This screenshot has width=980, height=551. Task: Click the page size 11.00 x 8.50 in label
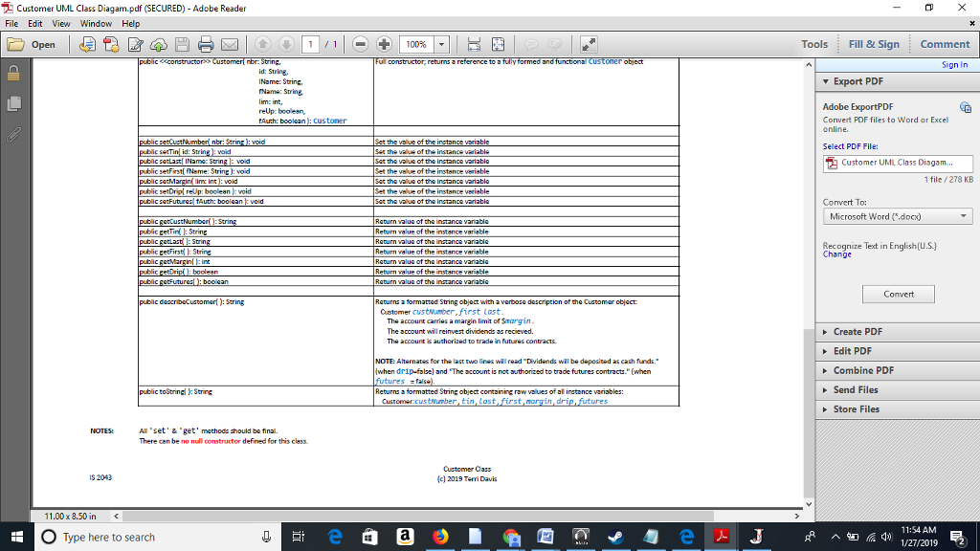click(70, 516)
